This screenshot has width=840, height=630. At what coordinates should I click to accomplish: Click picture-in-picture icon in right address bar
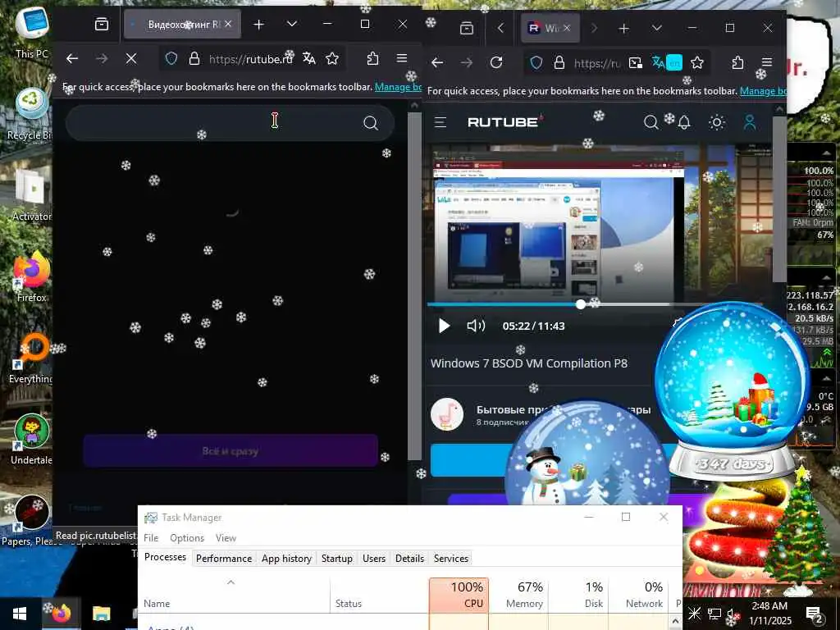click(x=636, y=62)
